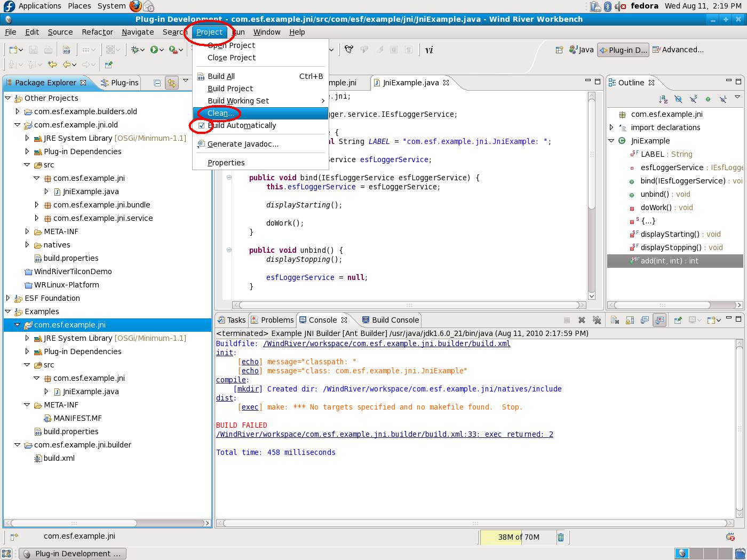The height and width of the screenshot is (560, 747).
Task: Click the mkdir task link in console
Action: pyautogui.click(x=248, y=389)
